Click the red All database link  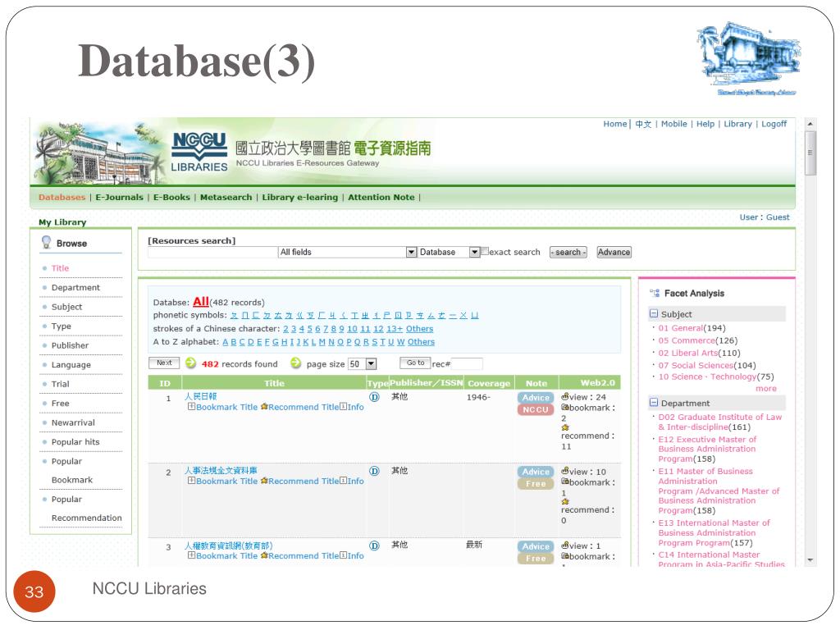tap(201, 302)
